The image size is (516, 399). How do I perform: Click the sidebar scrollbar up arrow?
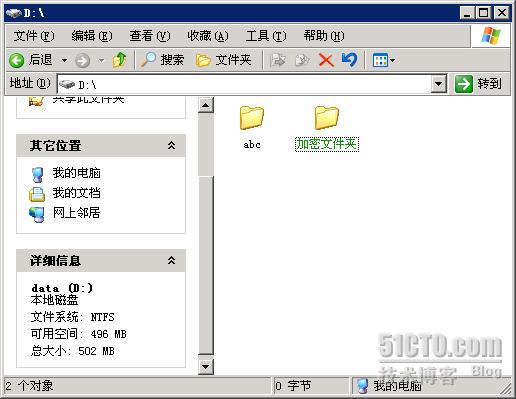coord(206,106)
